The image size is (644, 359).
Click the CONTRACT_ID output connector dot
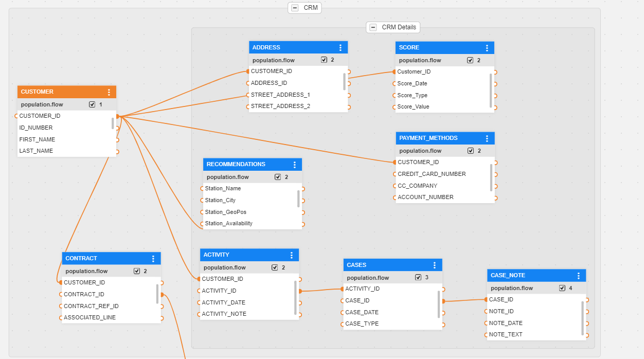pos(162,295)
